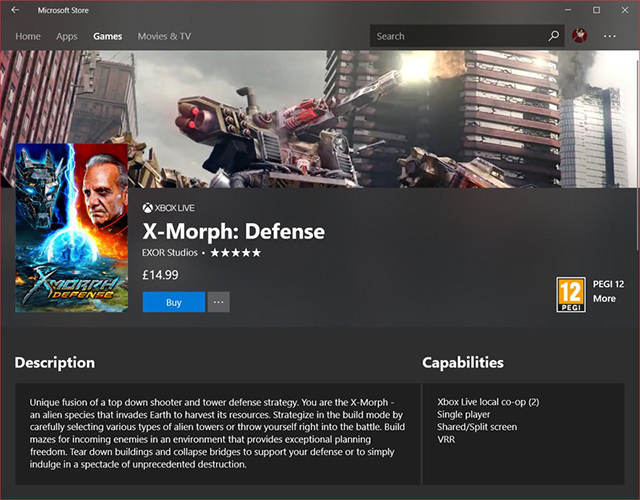Click the PEGI 12 rating badge
640x500 pixels.
click(x=571, y=294)
